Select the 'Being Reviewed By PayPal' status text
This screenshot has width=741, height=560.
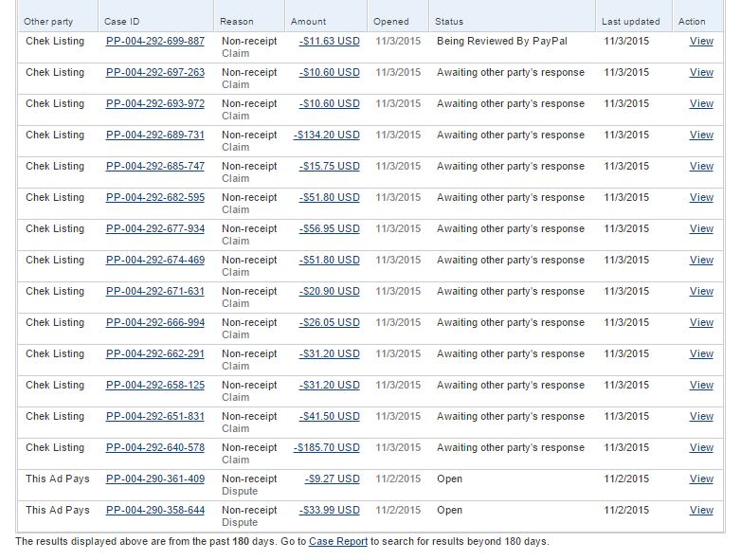click(502, 41)
